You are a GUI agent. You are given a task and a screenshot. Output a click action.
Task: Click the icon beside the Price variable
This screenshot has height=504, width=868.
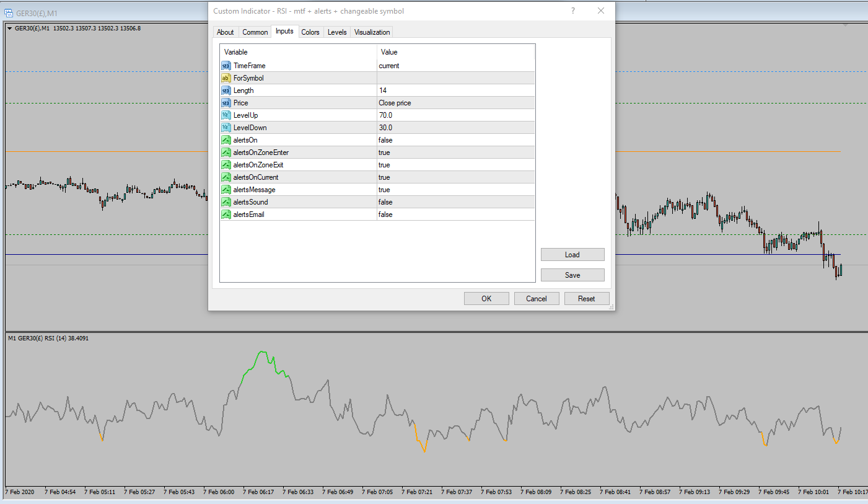click(x=226, y=103)
